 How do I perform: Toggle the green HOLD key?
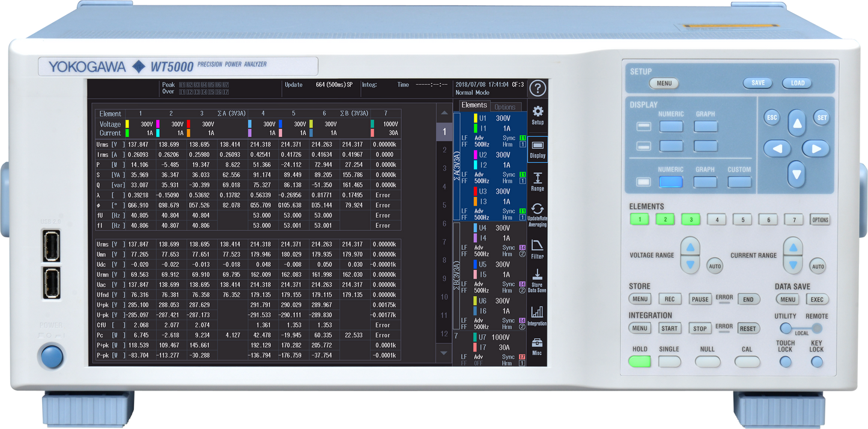click(x=640, y=362)
